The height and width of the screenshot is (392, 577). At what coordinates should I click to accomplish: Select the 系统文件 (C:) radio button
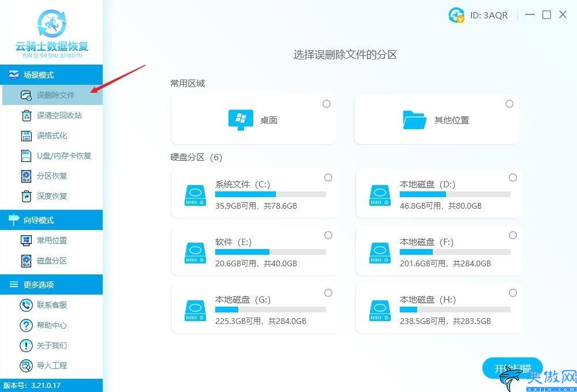tap(328, 178)
